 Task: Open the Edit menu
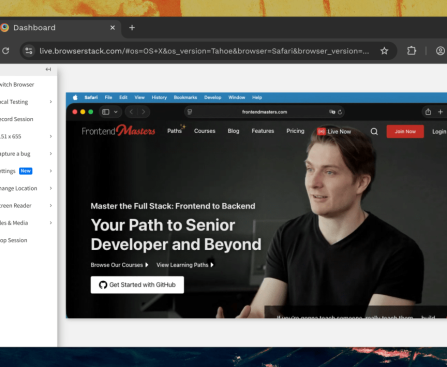click(123, 97)
